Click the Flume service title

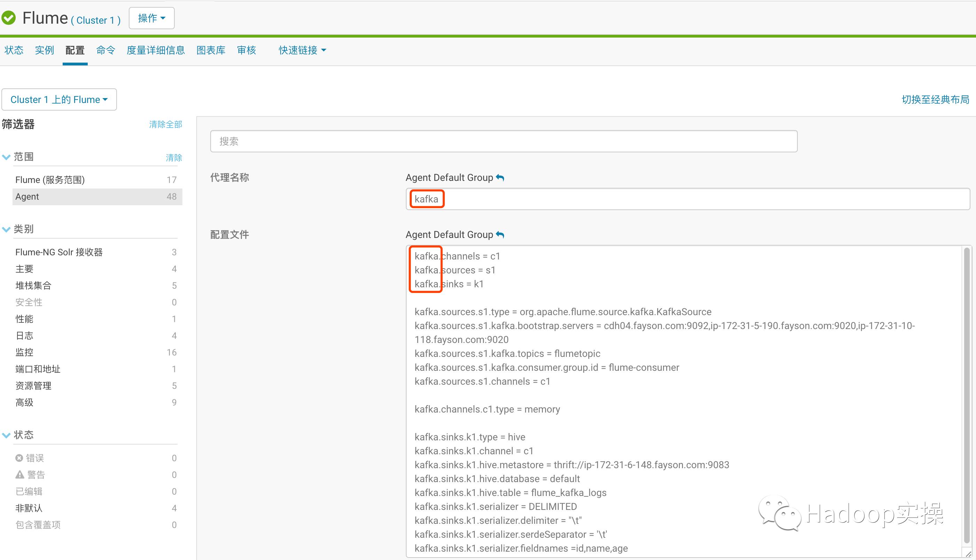click(45, 18)
